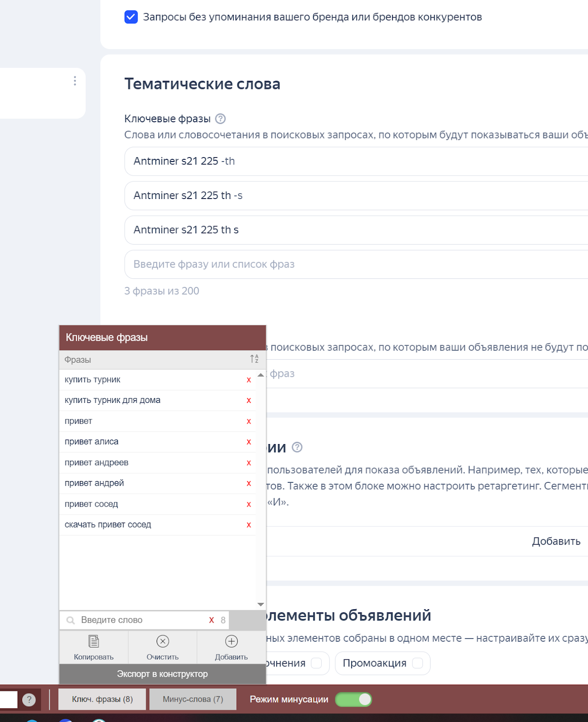Click the sort A-Z icon in phrases header
The height and width of the screenshot is (722, 588).
click(x=254, y=359)
